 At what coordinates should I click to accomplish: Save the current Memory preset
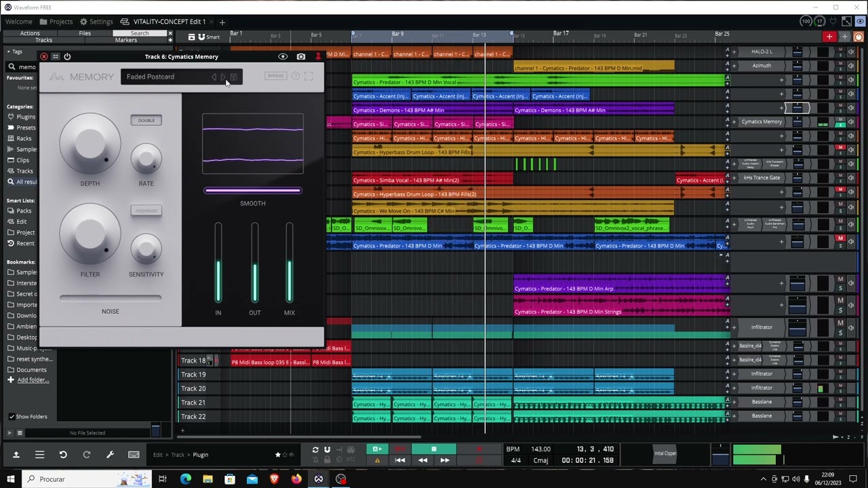[x=234, y=77]
